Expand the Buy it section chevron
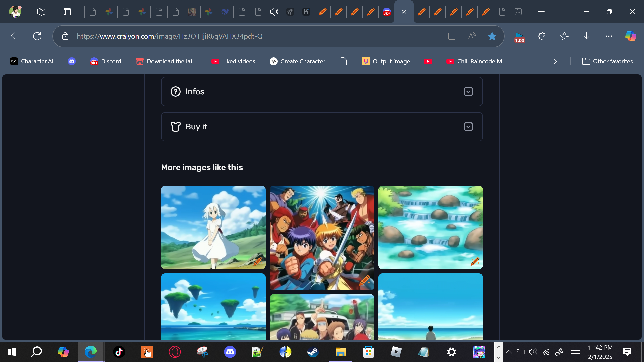Image resolution: width=644 pixels, height=362 pixels. coord(468,127)
